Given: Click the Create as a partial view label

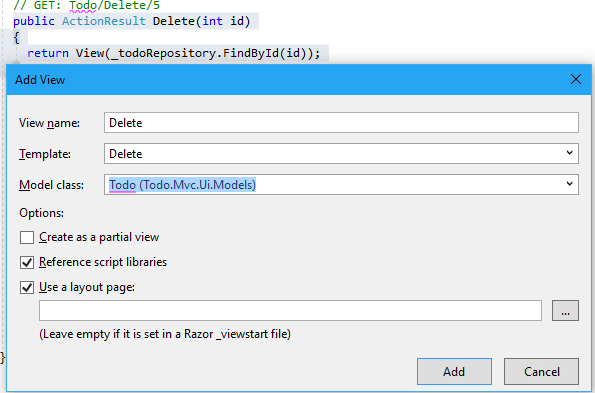Looking at the screenshot, I should 99,237.
